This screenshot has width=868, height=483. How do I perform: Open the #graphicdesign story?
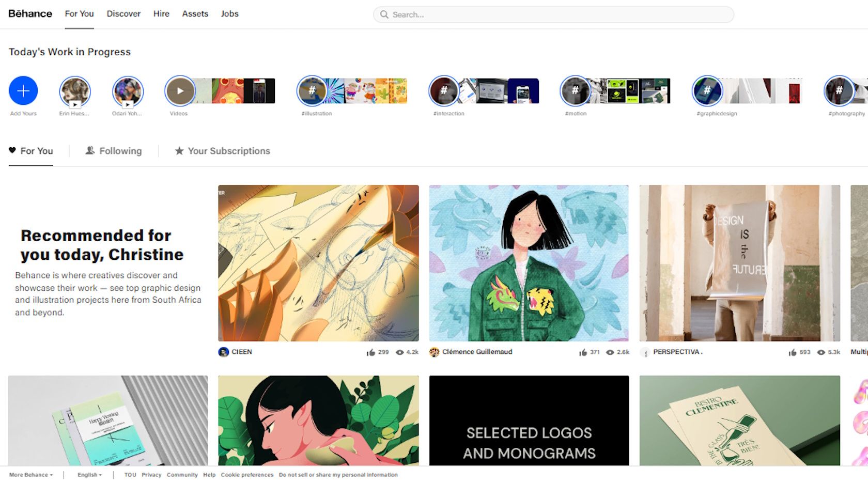[709, 90]
